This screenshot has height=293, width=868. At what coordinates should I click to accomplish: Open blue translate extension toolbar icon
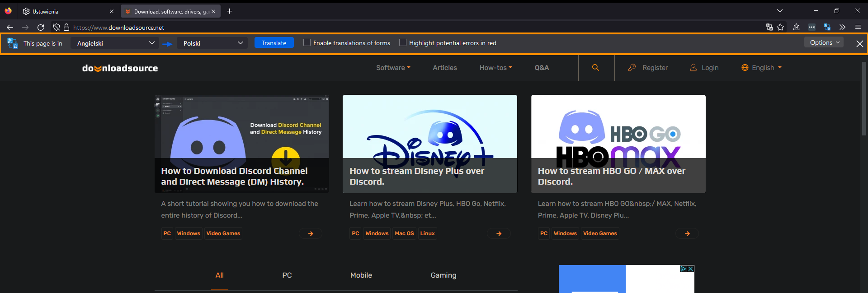pyautogui.click(x=827, y=27)
